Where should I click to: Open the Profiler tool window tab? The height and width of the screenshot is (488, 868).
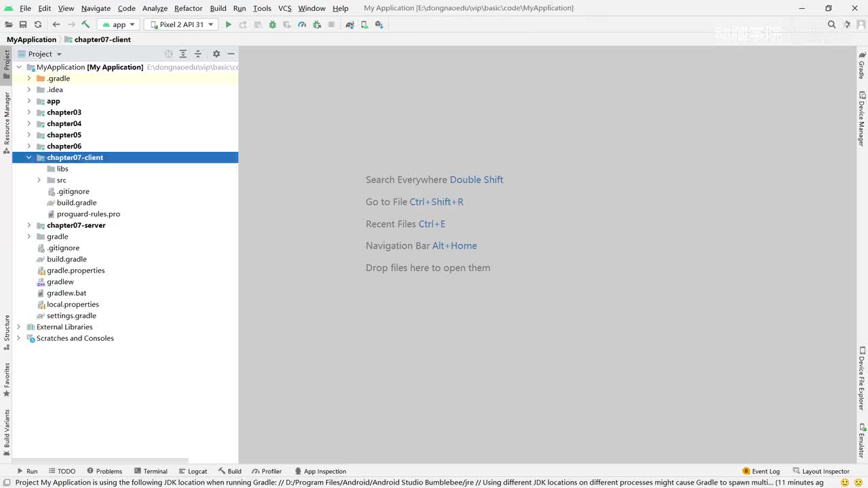267,471
